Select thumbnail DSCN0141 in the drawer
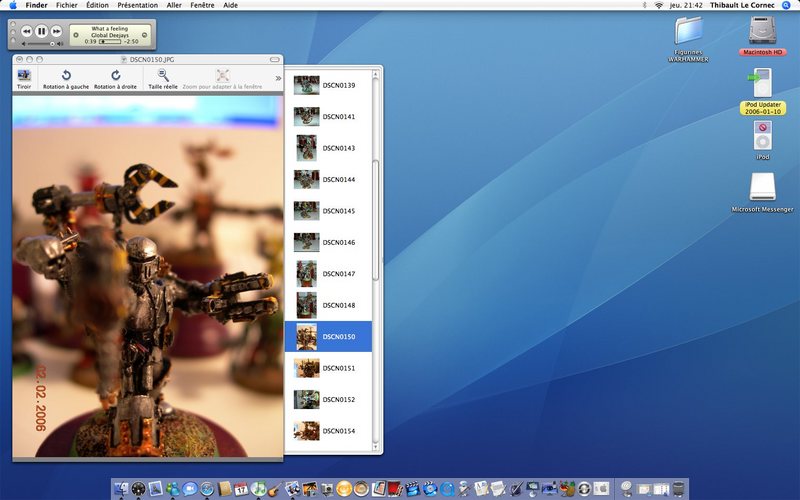 307,116
